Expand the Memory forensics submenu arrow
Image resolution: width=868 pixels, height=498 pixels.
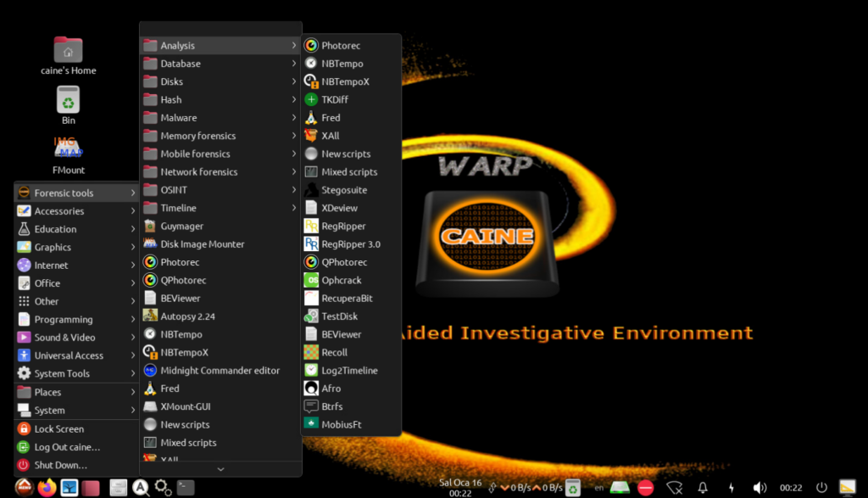(293, 136)
